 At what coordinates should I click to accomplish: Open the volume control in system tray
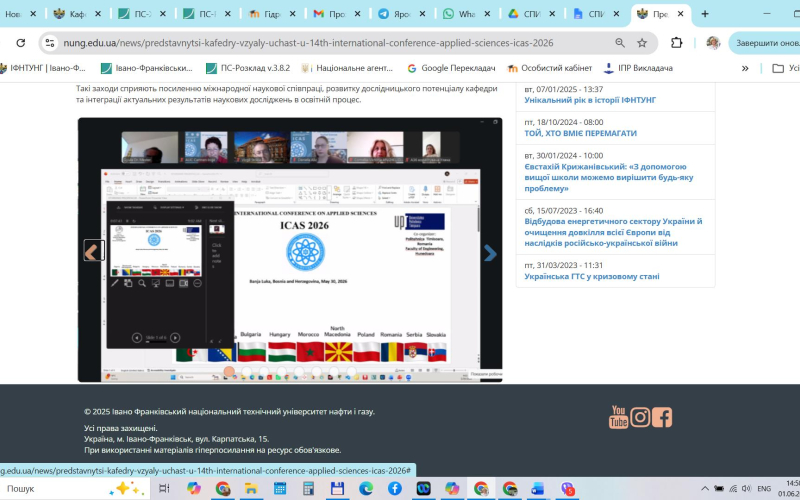pos(746,488)
